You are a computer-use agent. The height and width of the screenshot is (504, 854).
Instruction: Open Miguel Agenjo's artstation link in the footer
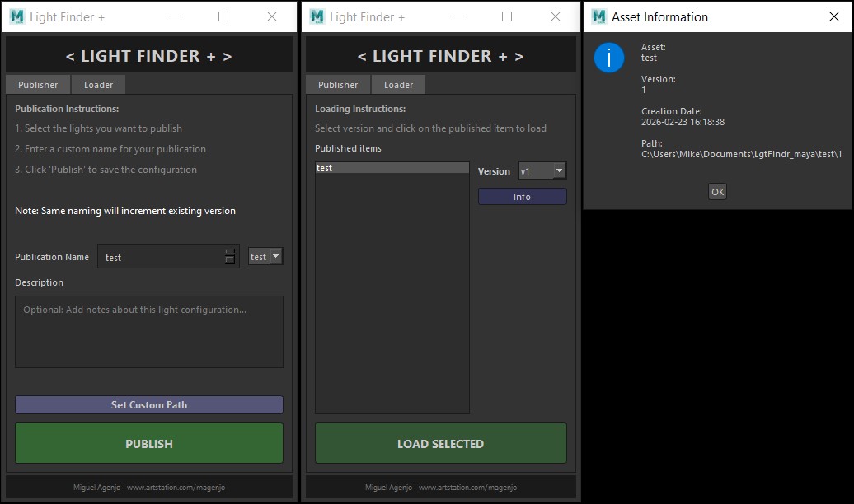(x=148, y=487)
